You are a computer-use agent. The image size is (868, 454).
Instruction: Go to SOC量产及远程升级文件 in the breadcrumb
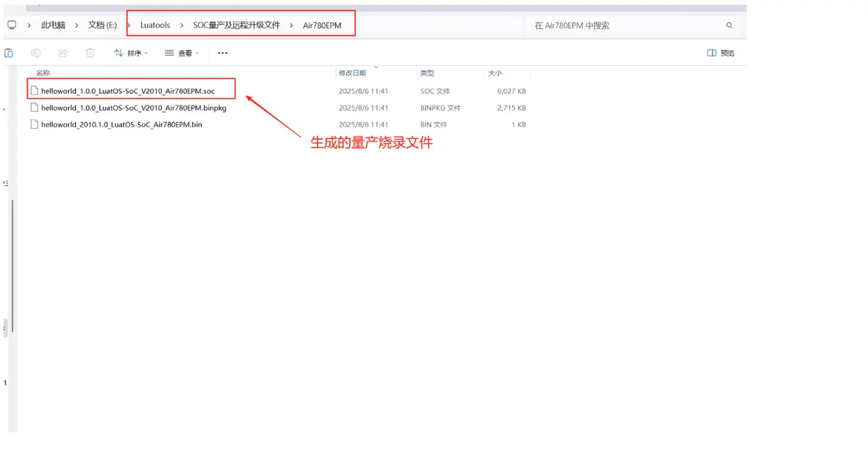coord(237,25)
